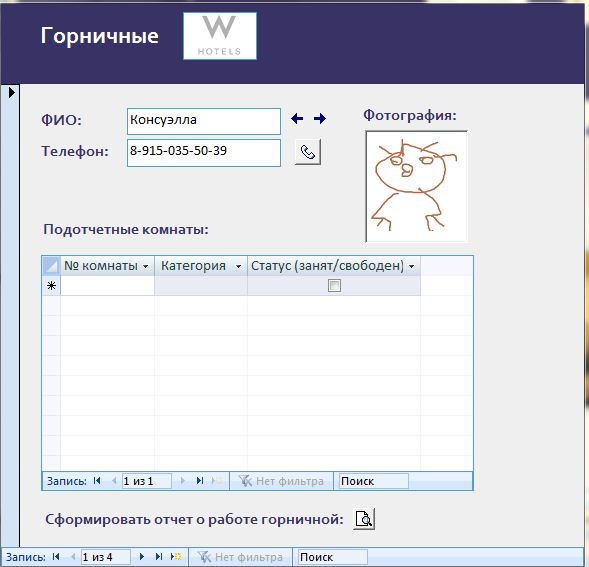Click the ФИО label
This screenshot has width=589, height=567.
pos(61,120)
